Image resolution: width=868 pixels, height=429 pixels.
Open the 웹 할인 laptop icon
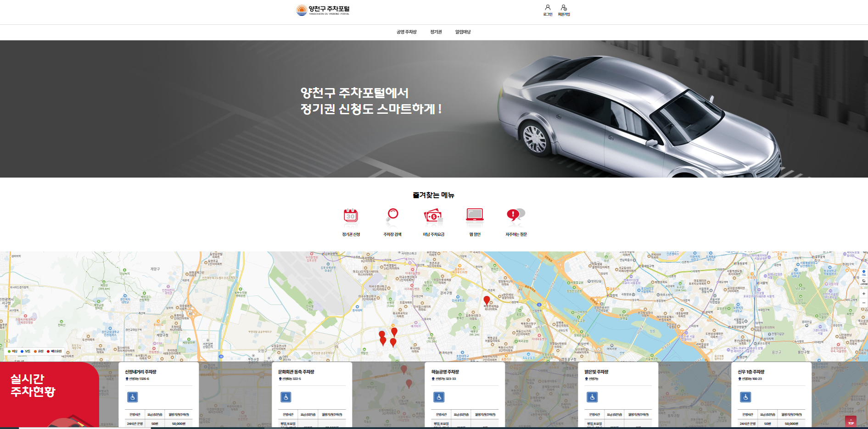475,215
